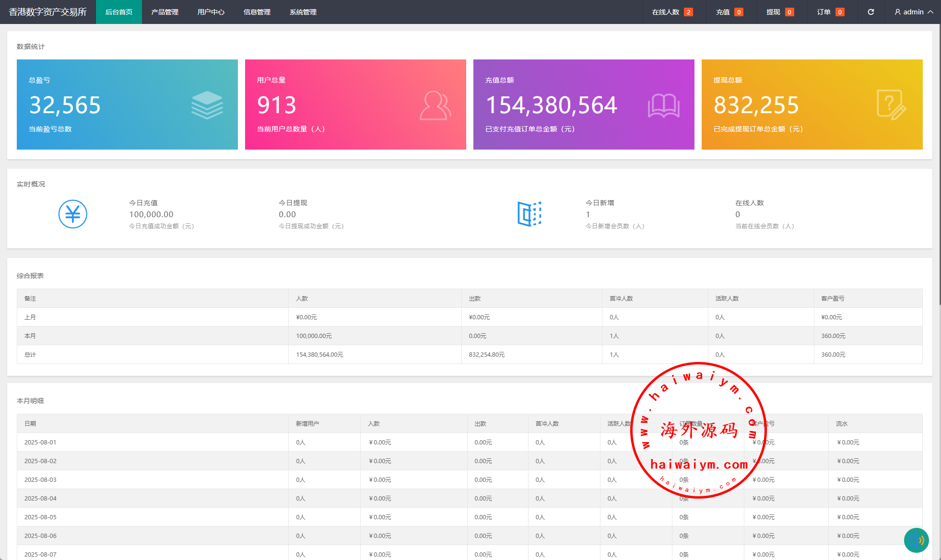The image size is (941, 560).
Task: Click the refresh icon in top bar
Action: pos(870,12)
